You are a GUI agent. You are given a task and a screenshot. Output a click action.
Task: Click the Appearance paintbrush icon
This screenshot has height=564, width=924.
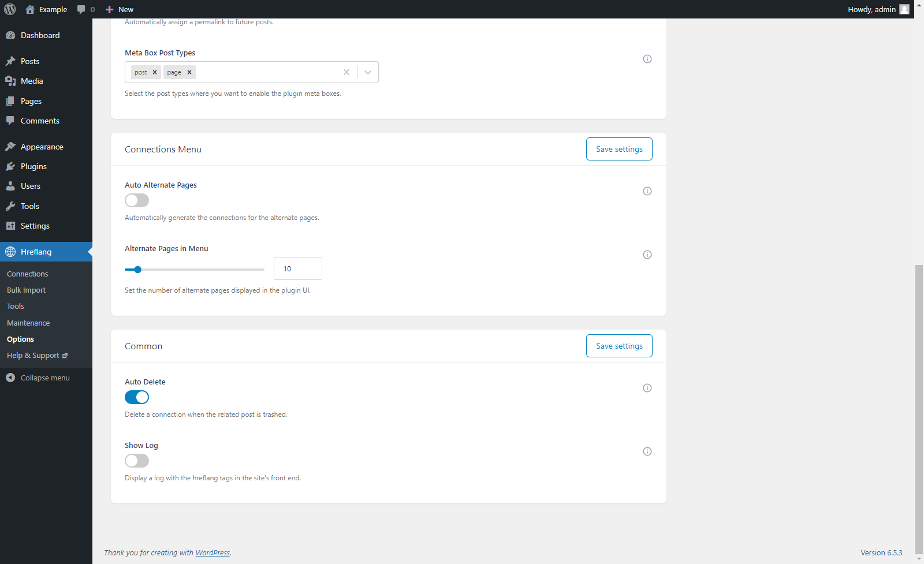click(x=12, y=146)
